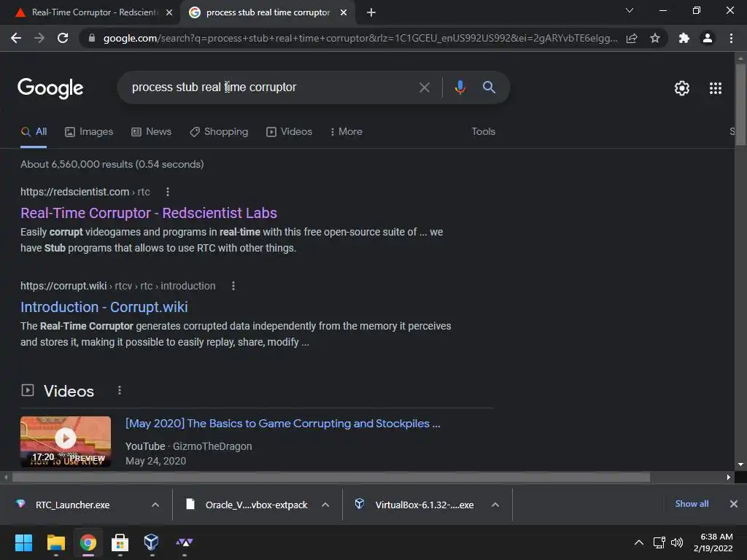Click the address bar URL
This screenshot has height=560, width=747.
click(360, 38)
